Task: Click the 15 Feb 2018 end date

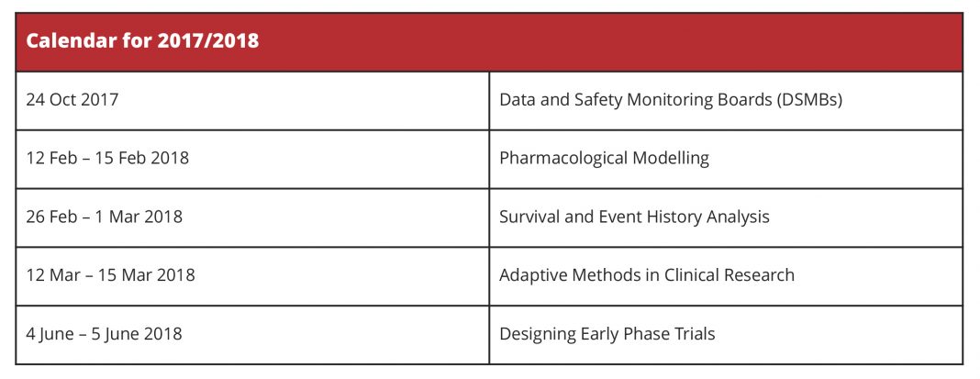Action: pos(142,158)
